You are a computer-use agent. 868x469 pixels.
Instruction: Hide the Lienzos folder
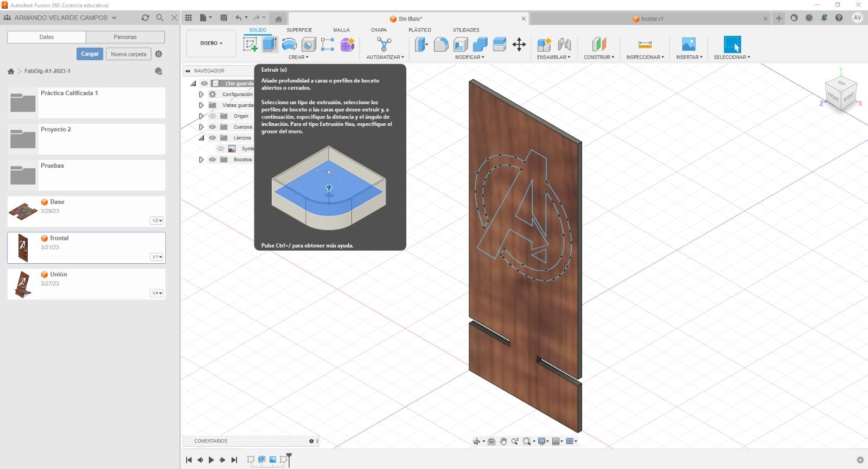213,138
